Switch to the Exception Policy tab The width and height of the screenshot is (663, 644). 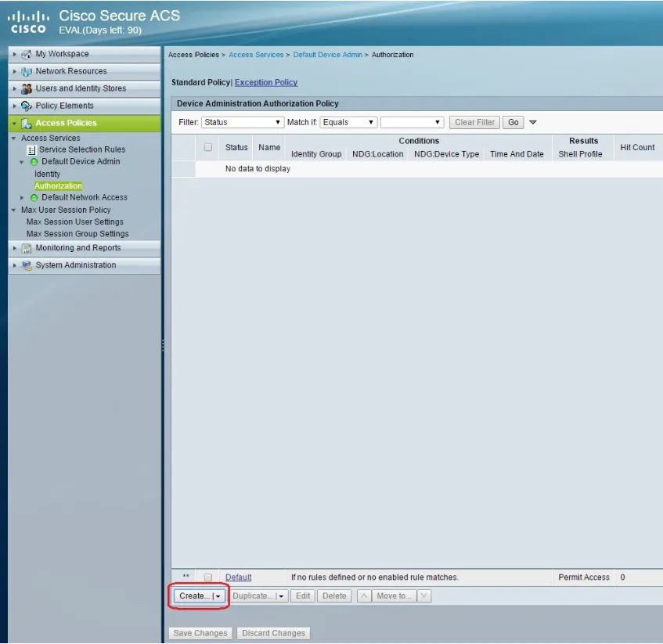pyautogui.click(x=266, y=82)
